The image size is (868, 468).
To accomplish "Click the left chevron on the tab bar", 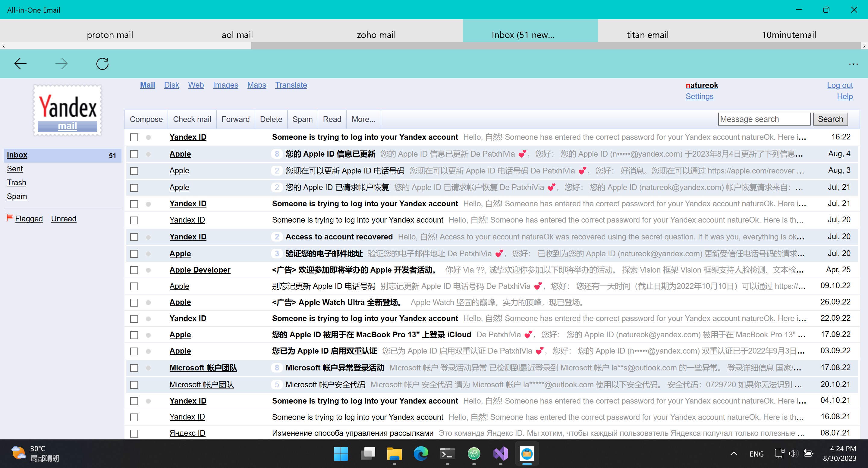I will 3,46.
